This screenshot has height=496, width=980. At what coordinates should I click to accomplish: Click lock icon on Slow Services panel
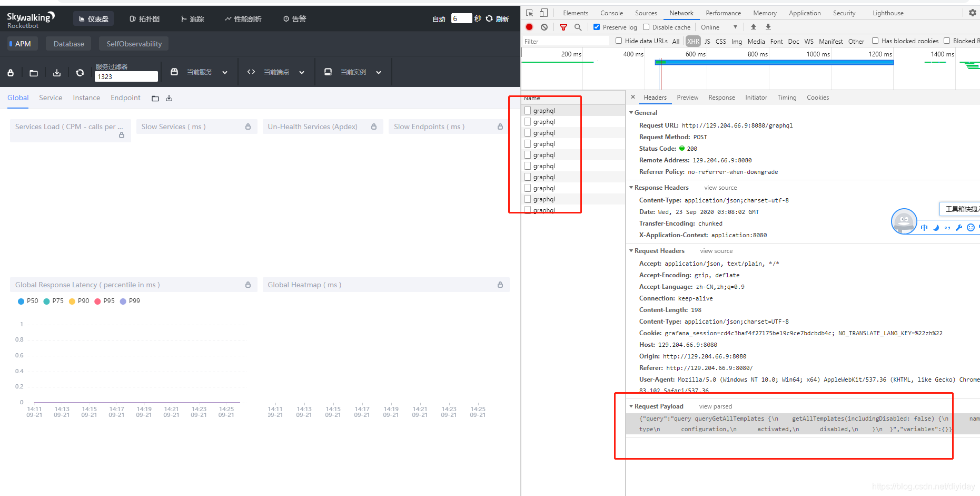[x=248, y=127]
